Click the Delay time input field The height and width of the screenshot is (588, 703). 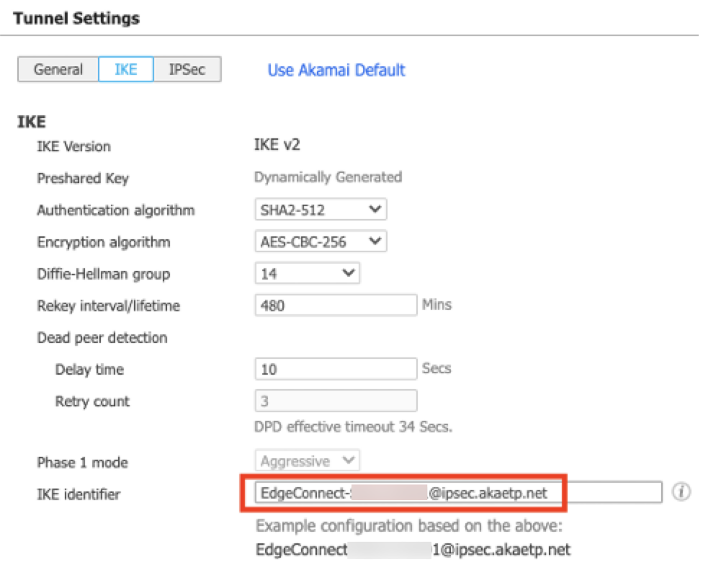point(336,369)
